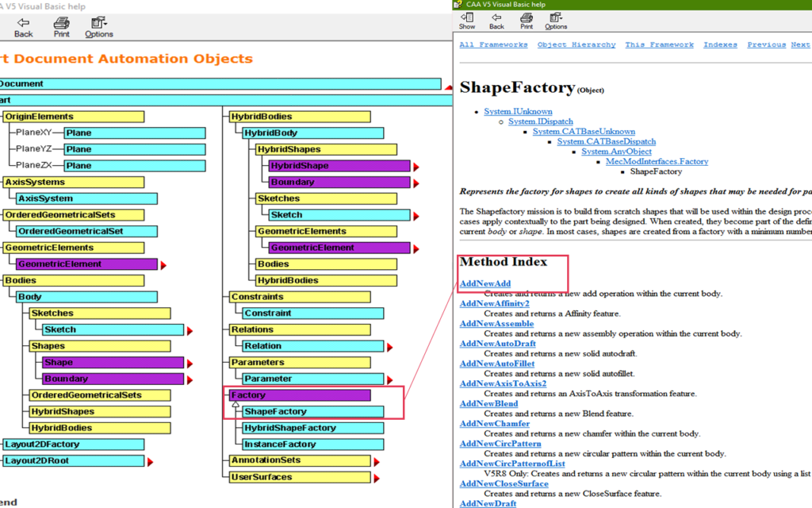Click the Constraint object box

(313, 313)
